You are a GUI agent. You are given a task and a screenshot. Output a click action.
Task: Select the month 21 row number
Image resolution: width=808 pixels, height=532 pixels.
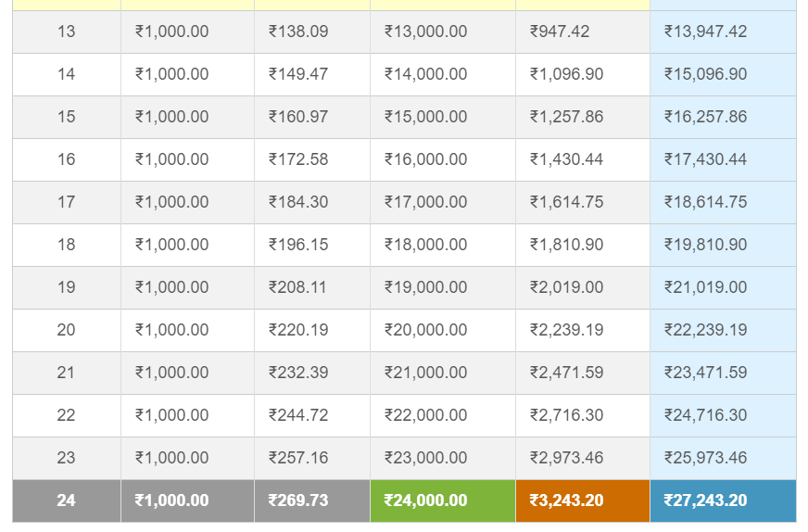[67, 373]
